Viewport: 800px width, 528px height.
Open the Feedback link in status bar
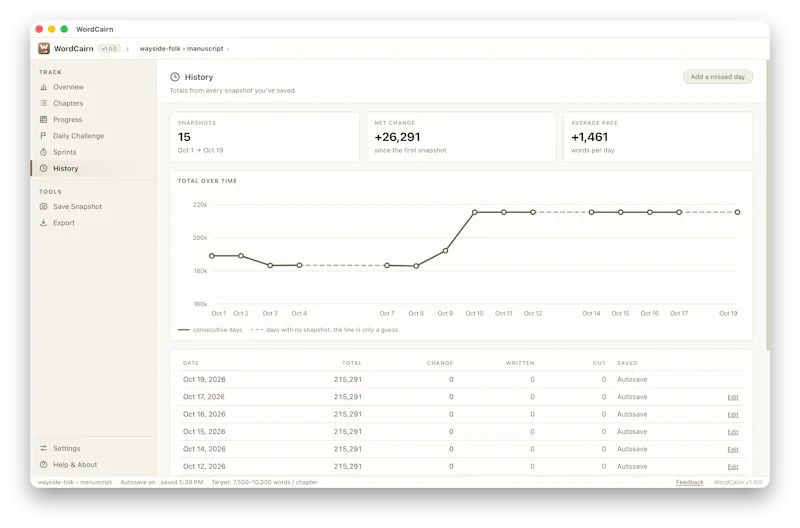click(x=689, y=482)
